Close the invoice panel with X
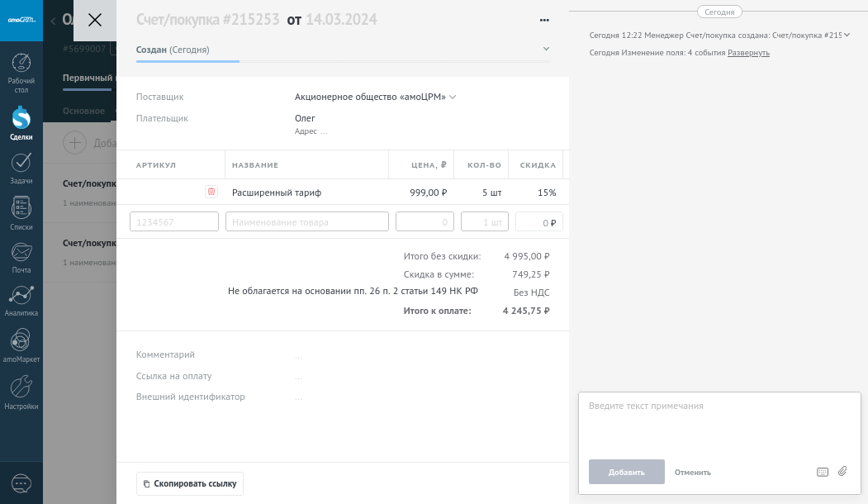868x504 pixels. click(x=95, y=21)
